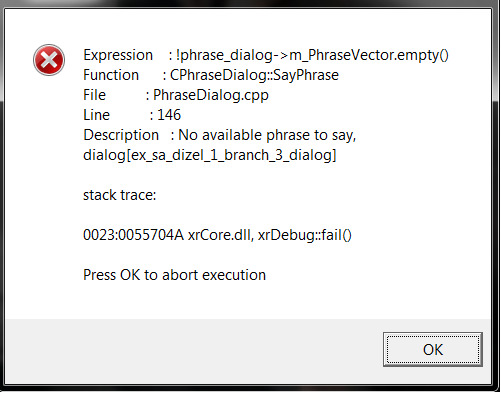Select the !phrase_dialog->m_PhraseVector.empty() expression text

[312, 55]
